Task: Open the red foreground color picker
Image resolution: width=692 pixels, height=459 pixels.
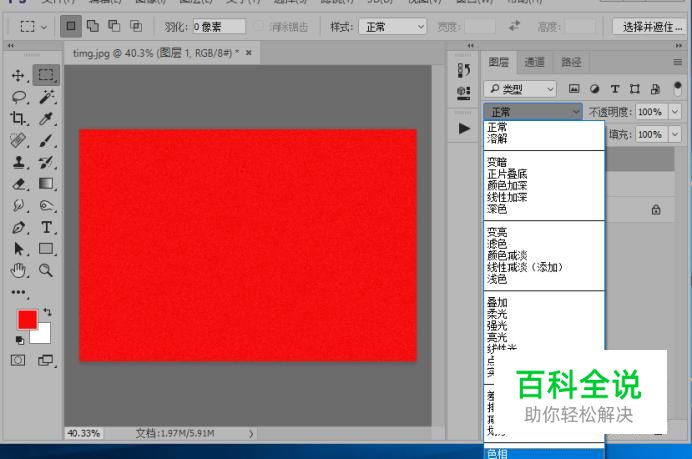Action: [x=27, y=320]
